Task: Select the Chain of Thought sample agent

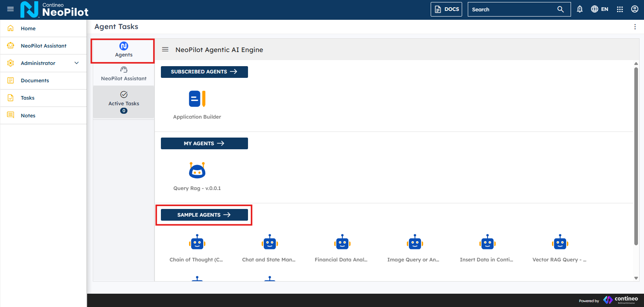Action: (x=197, y=243)
